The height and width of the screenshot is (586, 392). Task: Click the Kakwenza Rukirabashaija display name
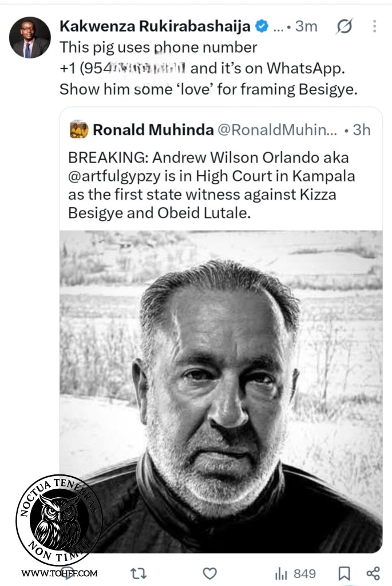[155, 26]
